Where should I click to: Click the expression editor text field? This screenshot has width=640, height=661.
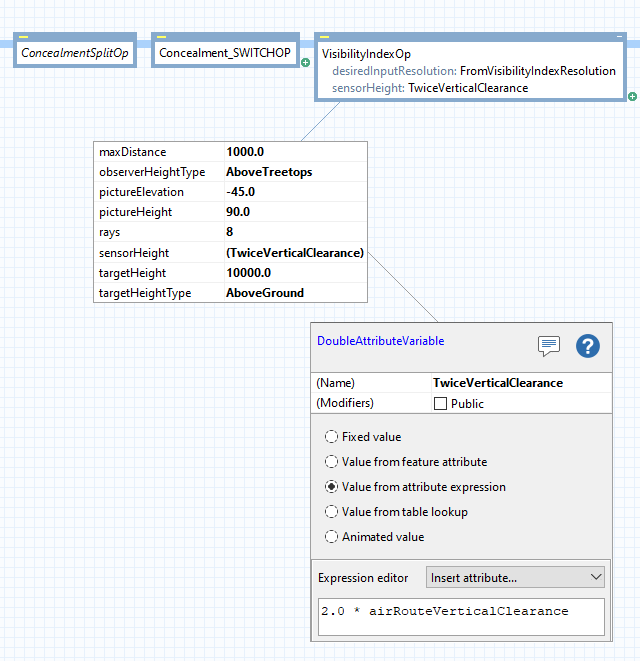461,616
